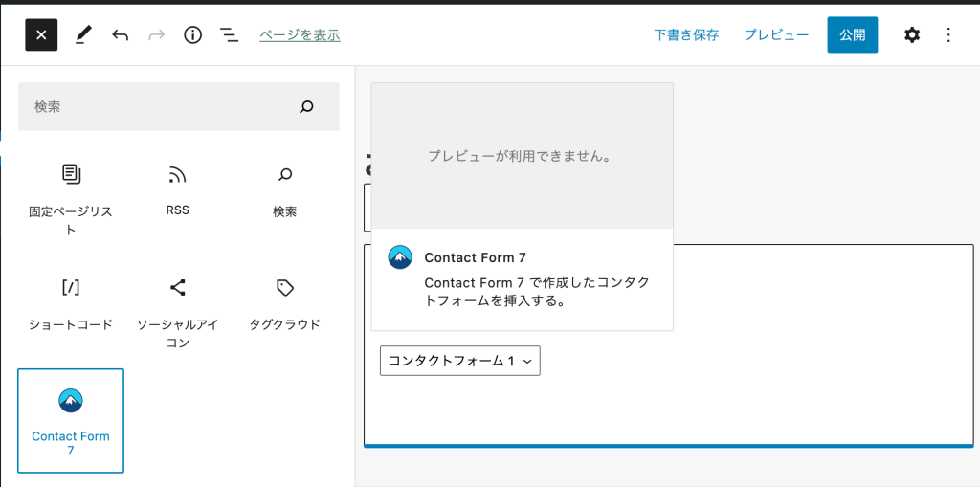Open the document info details
This screenshot has height=487, width=980.
(x=193, y=35)
